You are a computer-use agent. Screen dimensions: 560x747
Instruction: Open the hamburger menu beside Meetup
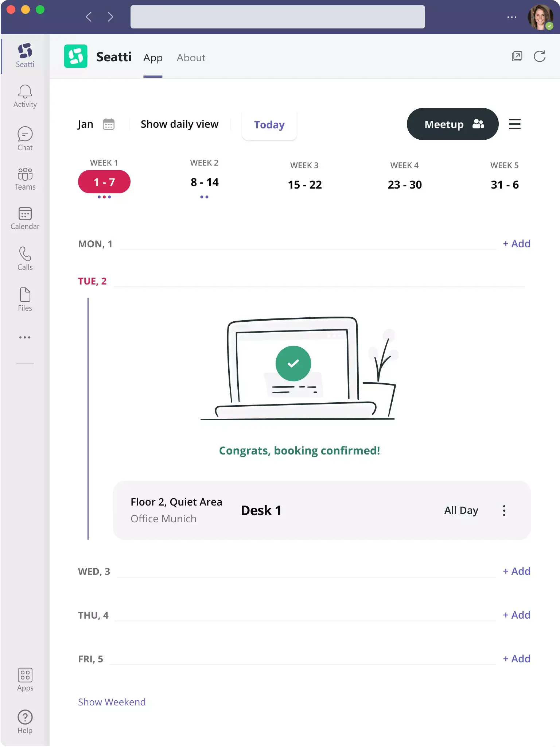(514, 124)
